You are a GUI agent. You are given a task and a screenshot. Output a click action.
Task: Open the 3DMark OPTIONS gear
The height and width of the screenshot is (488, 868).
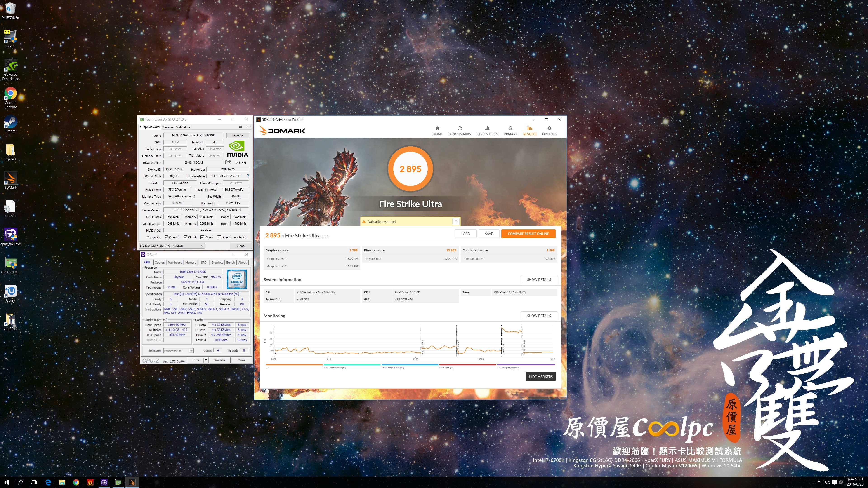click(x=549, y=131)
